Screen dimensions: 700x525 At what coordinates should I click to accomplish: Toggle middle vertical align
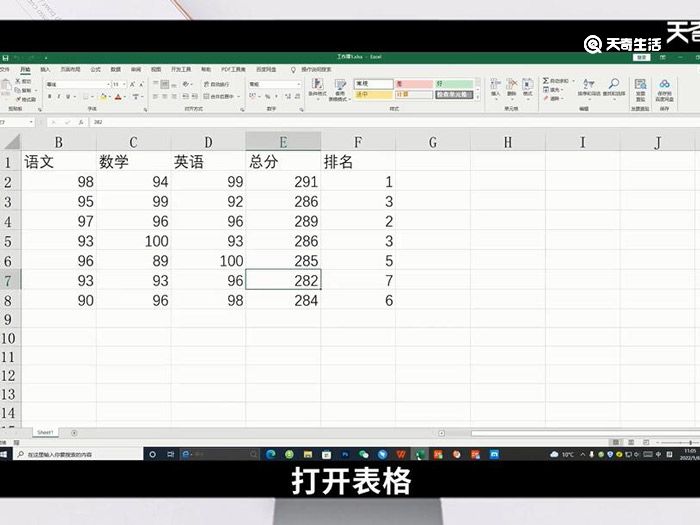(165, 84)
